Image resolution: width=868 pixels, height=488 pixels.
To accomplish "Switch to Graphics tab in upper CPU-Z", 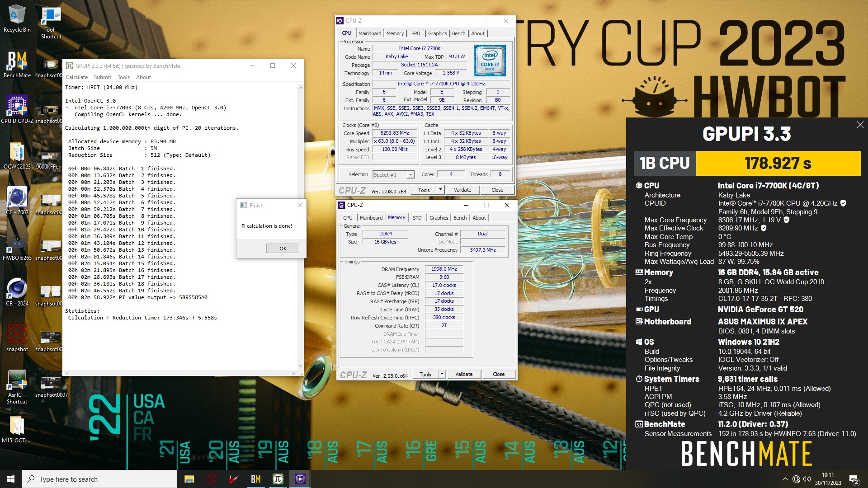I will pyautogui.click(x=437, y=33).
